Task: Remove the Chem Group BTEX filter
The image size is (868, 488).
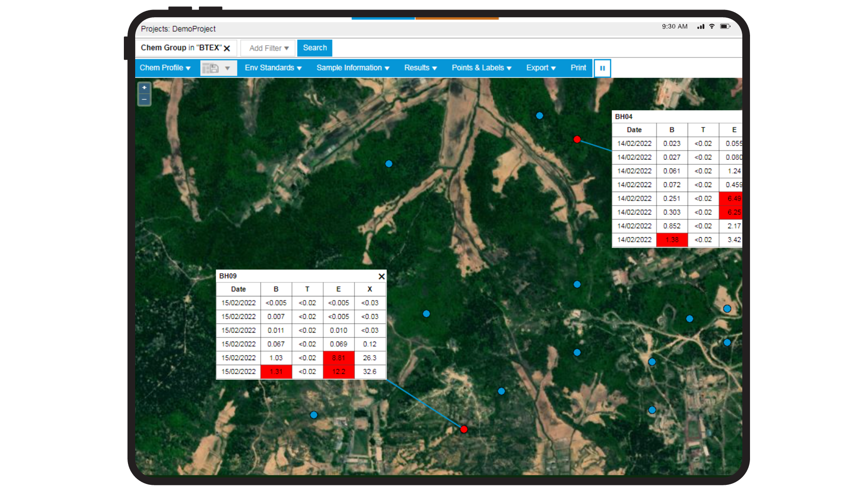Action: 227,48
